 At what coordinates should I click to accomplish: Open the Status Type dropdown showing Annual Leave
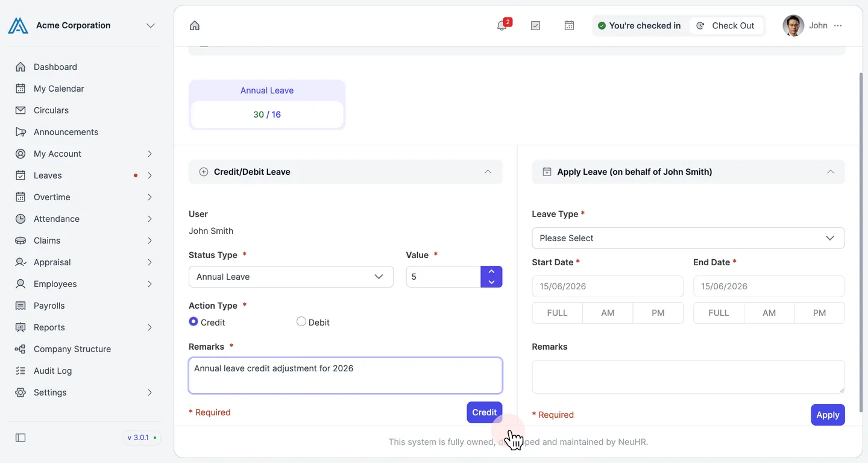coord(291,277)
